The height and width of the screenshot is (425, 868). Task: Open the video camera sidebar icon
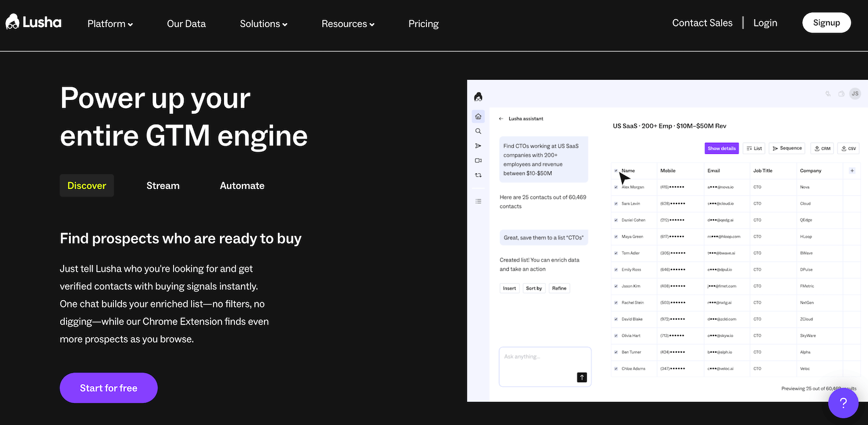(x=478, y=160)
